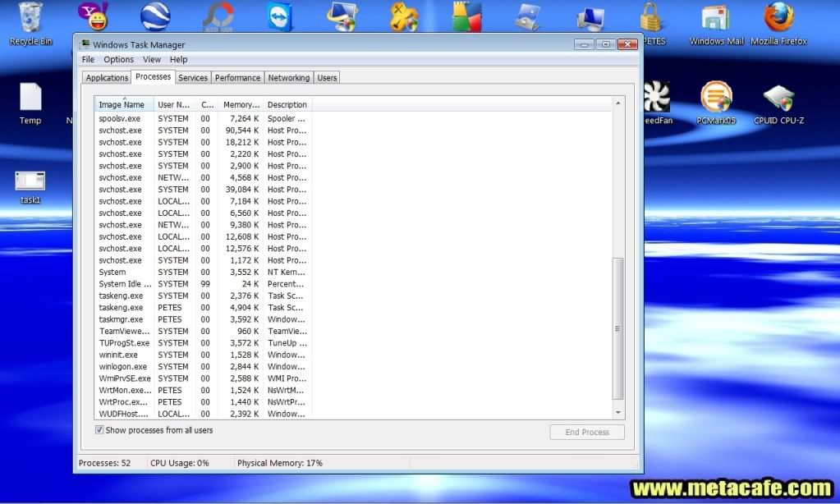Click the PCMark05 desktop icon
840x504 pixels.
[x=716, y=99]
